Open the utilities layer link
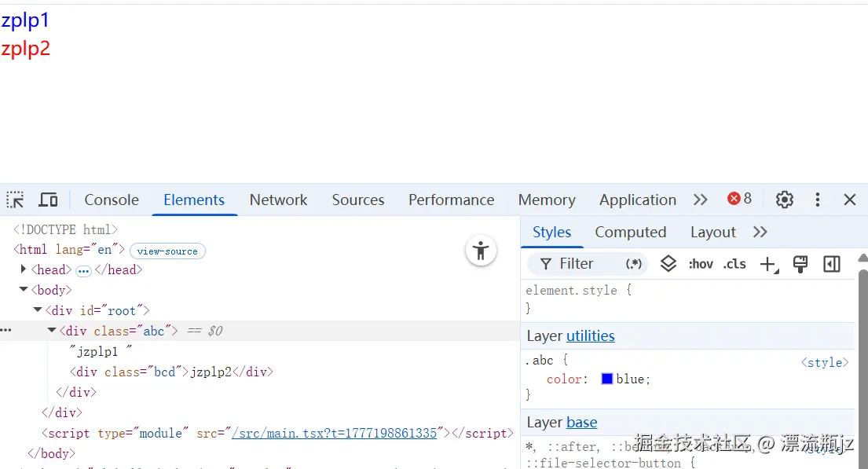Screen dimensions: 868x469 (x=590, y=336)
